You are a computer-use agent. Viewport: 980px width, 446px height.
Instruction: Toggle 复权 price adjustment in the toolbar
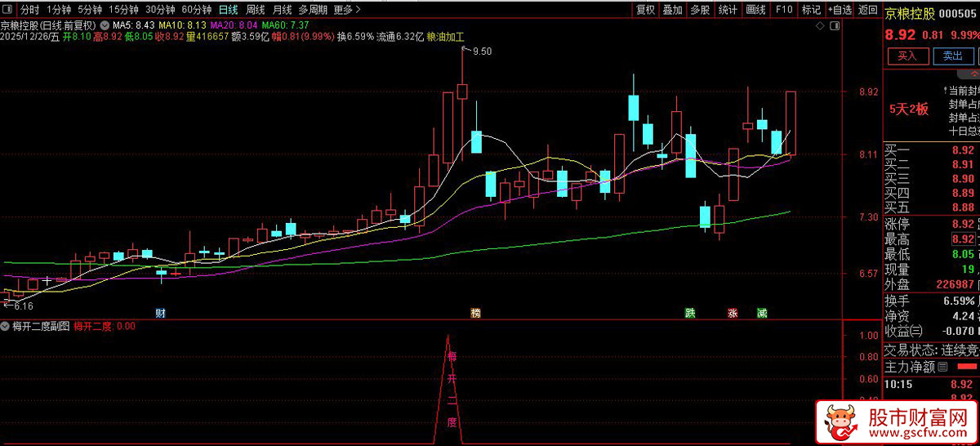pyautogui.click(x=645, y=10)
